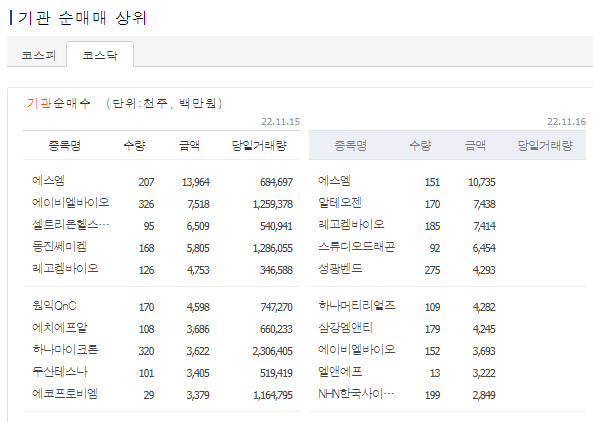Select the trading volume 519,419

[x=276, y=373]
